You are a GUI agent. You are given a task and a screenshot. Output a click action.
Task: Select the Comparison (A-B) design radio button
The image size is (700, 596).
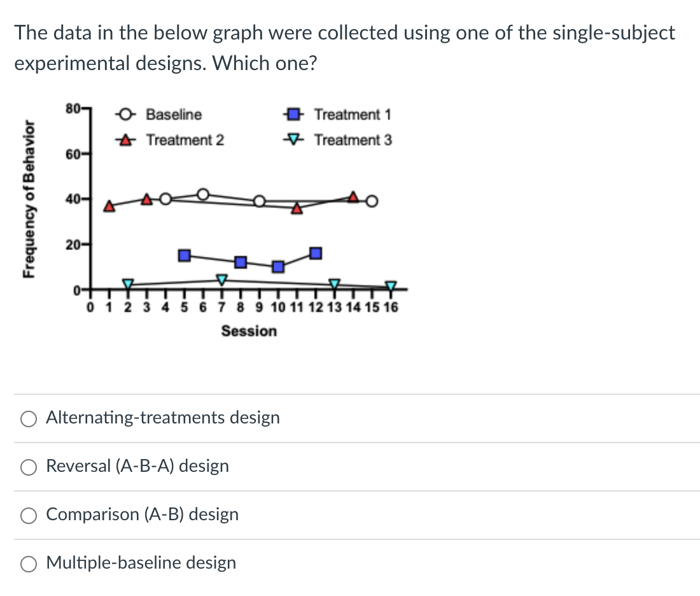click(x=28, y=516)
